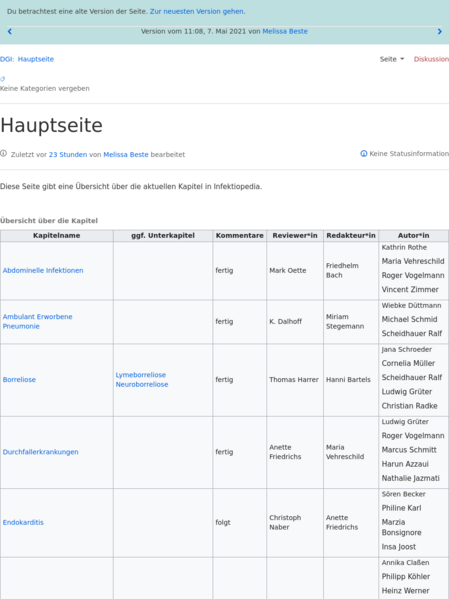The height and width of the screenshot is (599, 449).
Task: Open the Diskussion tab
Action: click(431, 59)
